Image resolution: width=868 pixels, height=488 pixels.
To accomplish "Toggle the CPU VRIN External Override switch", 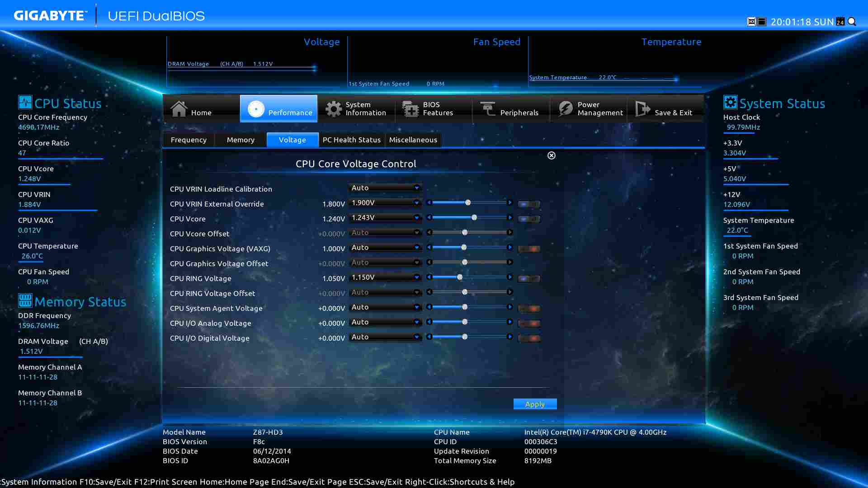I will point(528,204).
